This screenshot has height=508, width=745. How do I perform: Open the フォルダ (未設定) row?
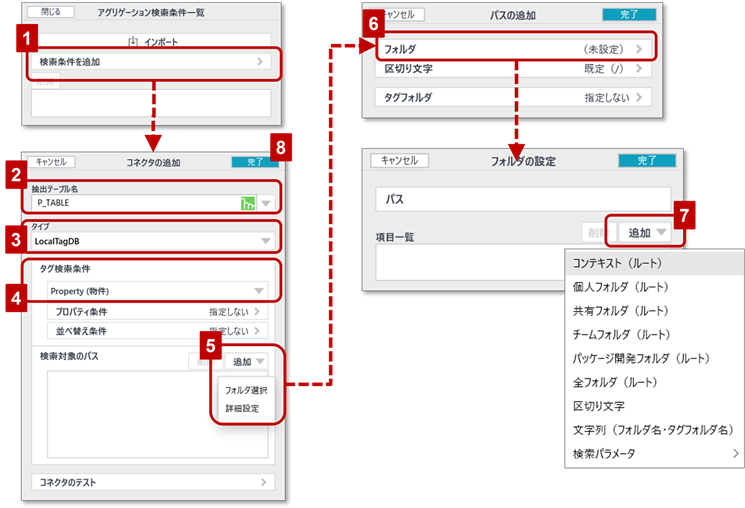[x=513, y=49]
